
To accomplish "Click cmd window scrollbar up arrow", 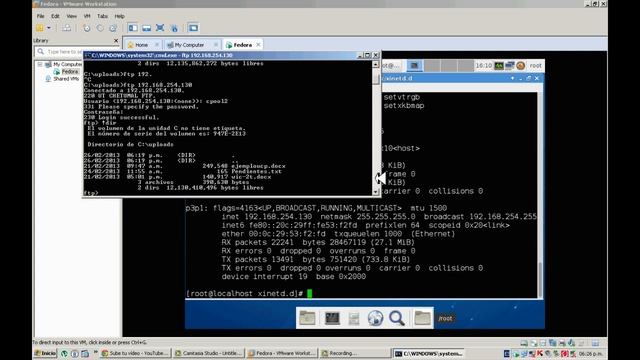I will coord(376,64).
